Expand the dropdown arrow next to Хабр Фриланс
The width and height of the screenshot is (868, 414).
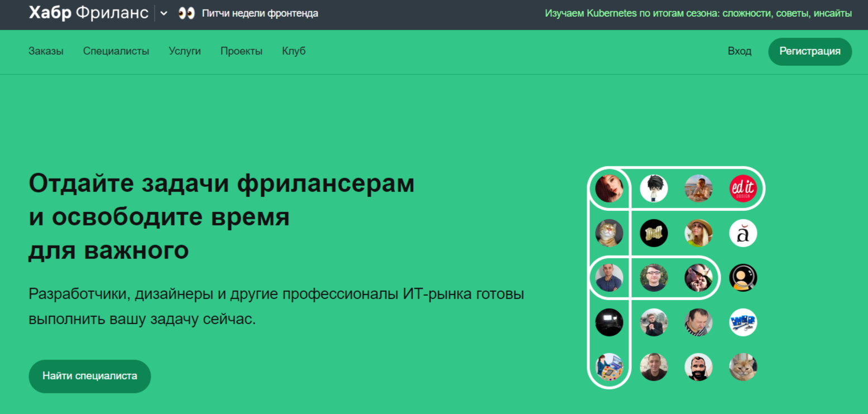coord(162,13)
